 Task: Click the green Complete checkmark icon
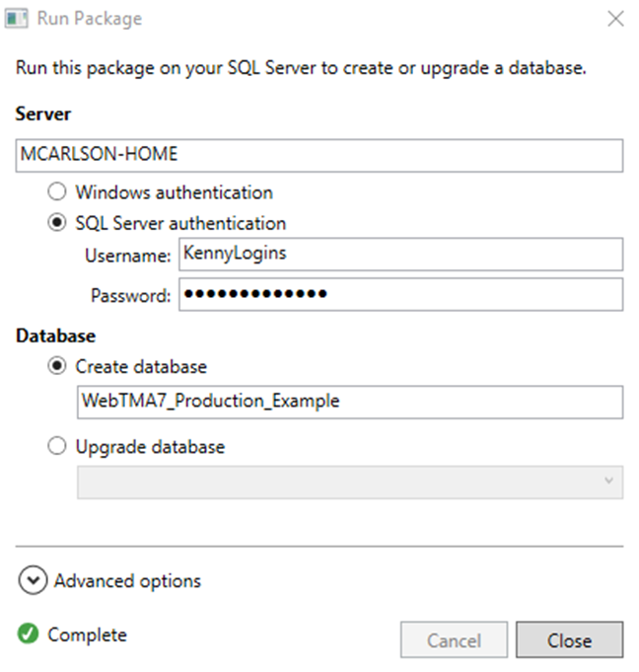click(27, 635)
